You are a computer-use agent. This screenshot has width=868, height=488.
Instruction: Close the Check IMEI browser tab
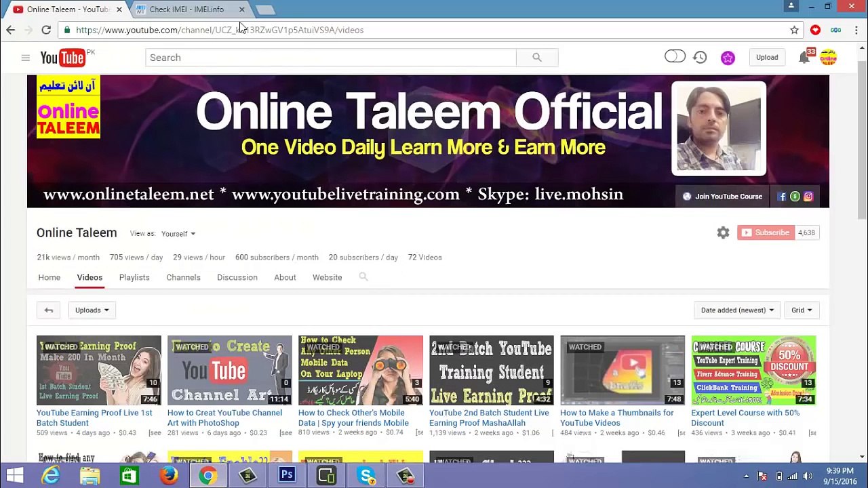coord(241,9)
